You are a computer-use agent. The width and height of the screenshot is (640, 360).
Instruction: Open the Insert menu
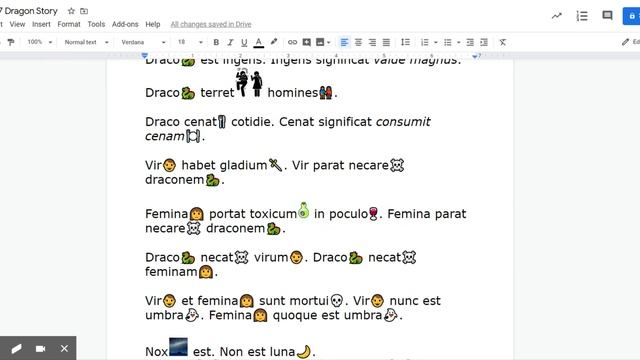(41, 24)
